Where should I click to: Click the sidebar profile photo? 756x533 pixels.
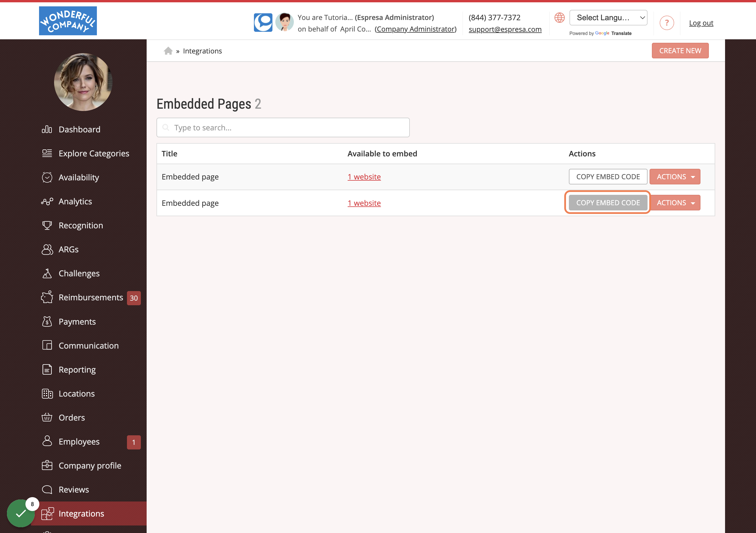click(83, 82)
